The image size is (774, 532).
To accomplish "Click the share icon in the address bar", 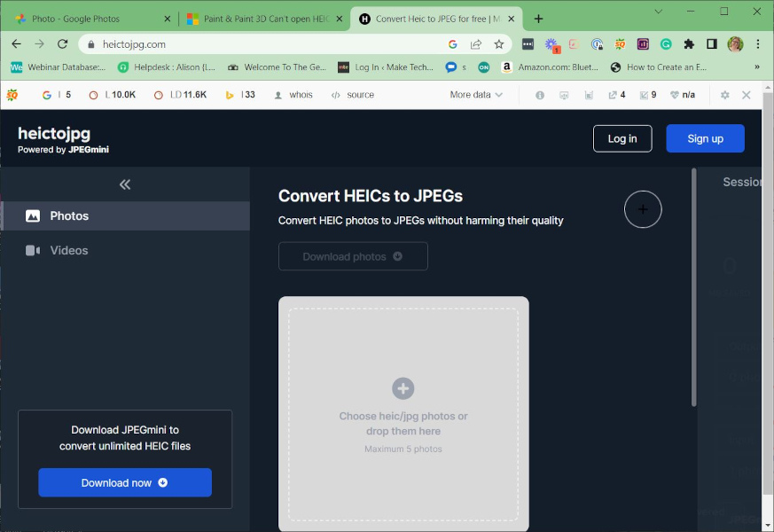I will point(475,43).
